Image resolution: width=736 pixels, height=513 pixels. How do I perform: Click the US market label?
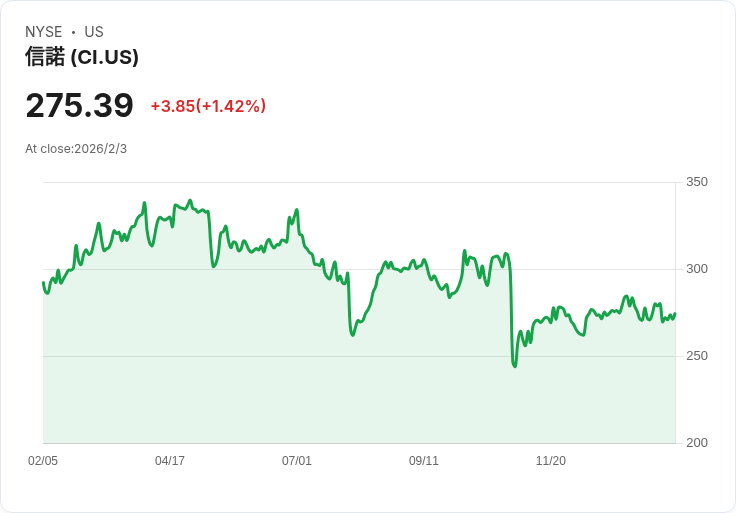point(94,32)
